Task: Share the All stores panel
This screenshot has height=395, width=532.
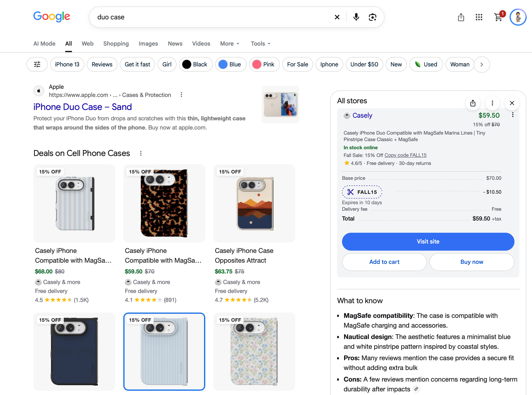Action: tap(473, 103)
